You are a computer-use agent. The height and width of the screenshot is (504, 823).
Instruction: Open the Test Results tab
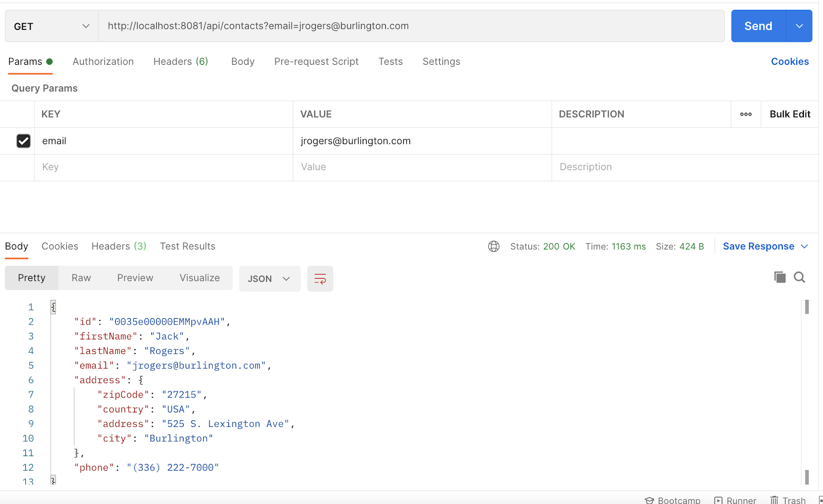(188, 246)
